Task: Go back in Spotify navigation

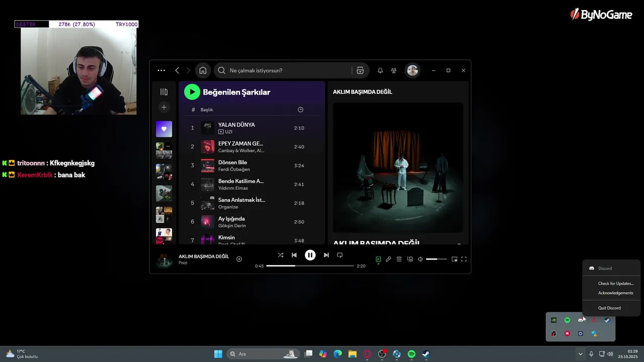Action: point(177,70)
